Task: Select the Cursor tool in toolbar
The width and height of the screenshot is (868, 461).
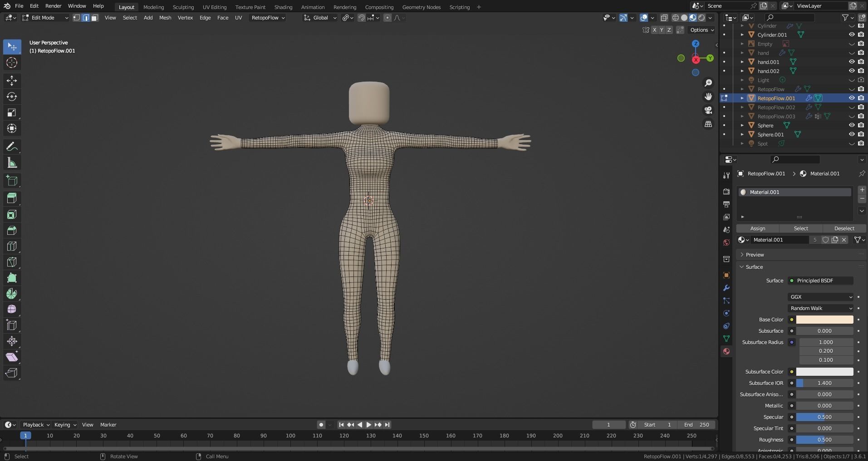Action: (12, 63)
